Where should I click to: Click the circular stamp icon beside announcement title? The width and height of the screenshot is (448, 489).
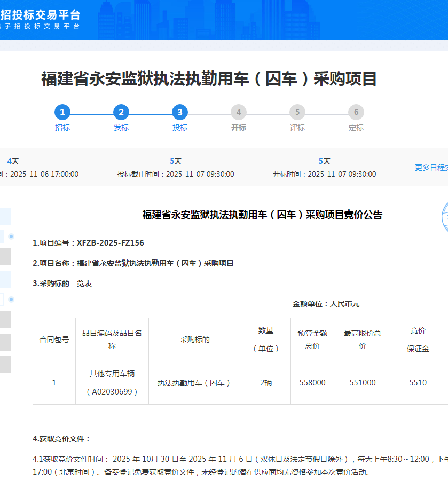pos(444,218)
